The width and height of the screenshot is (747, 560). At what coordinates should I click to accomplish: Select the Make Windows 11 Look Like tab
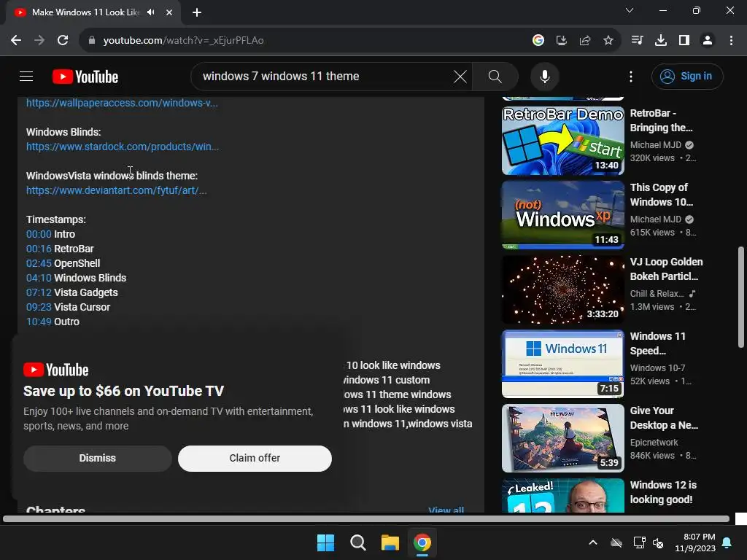(85, 12)
